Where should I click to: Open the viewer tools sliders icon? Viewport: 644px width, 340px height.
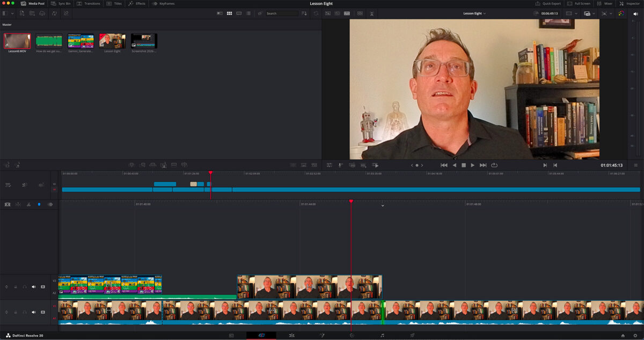click(329, 165)
